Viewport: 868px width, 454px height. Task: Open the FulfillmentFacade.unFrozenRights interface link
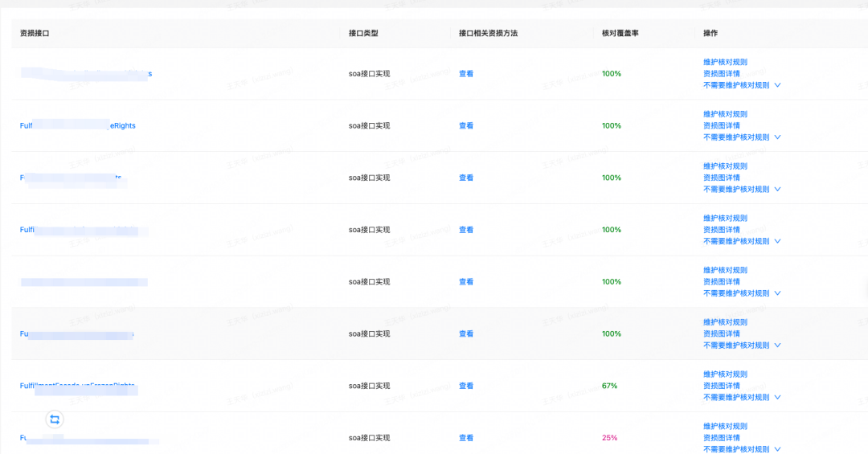click(x=77, y=386)
